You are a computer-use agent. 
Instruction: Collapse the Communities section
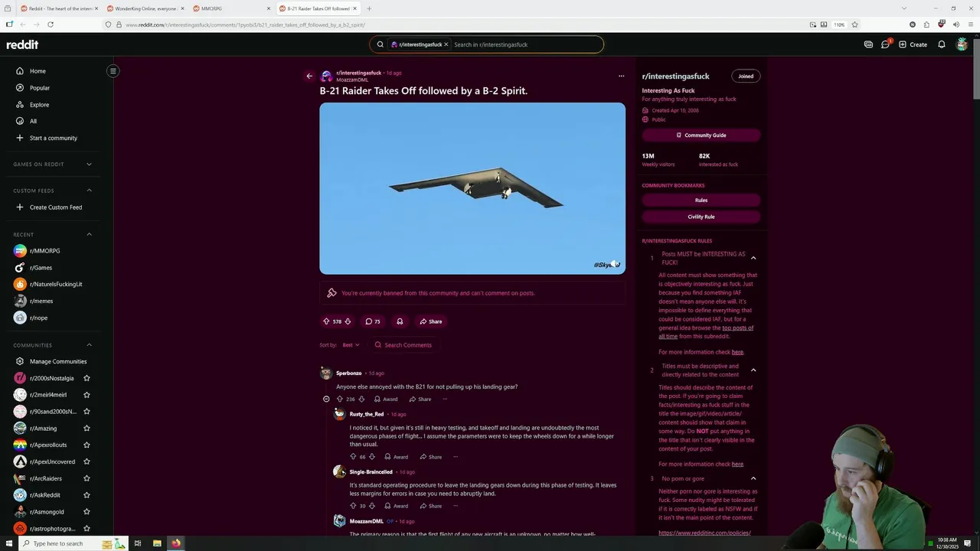[89, 345]
